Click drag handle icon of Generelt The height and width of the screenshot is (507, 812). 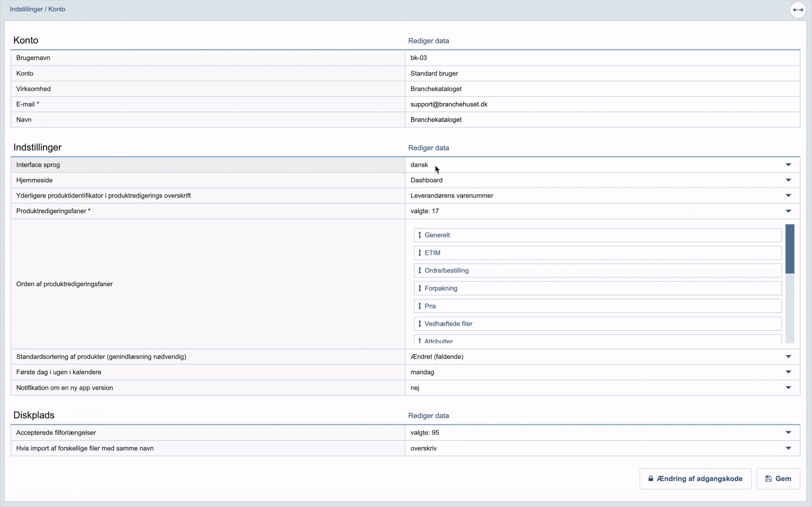pyautogui.click(x=419, y=235)
